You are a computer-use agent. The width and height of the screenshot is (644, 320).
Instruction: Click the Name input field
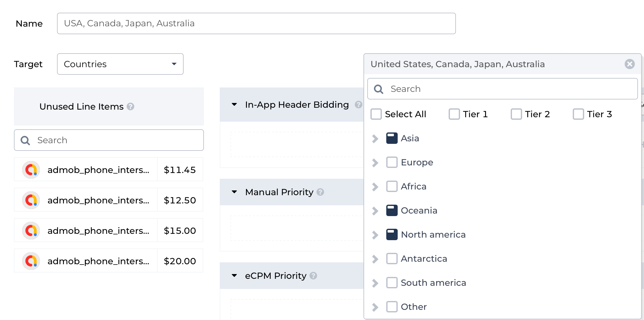[x=256, y=23]
